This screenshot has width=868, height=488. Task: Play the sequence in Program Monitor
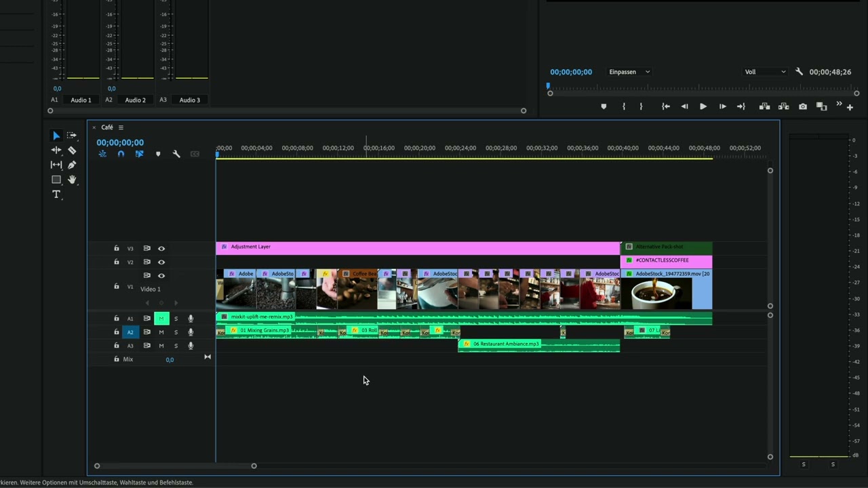[x=703, y=106]
